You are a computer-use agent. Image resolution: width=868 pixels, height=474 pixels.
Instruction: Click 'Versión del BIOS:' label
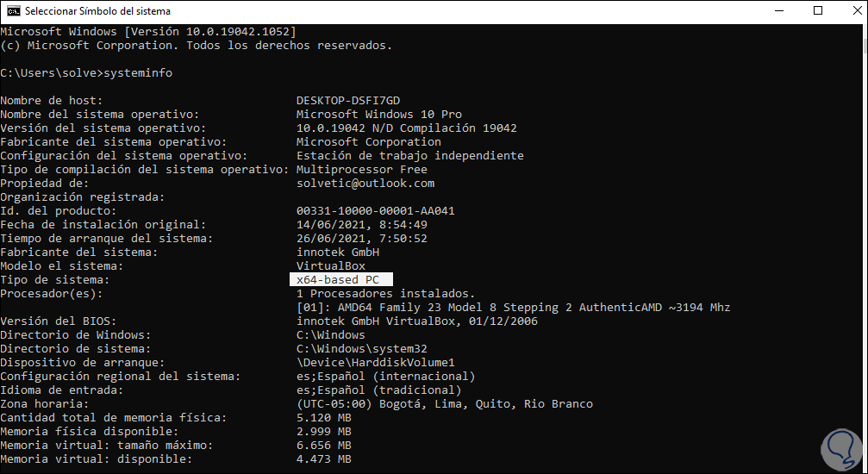(x=59, y=321)
